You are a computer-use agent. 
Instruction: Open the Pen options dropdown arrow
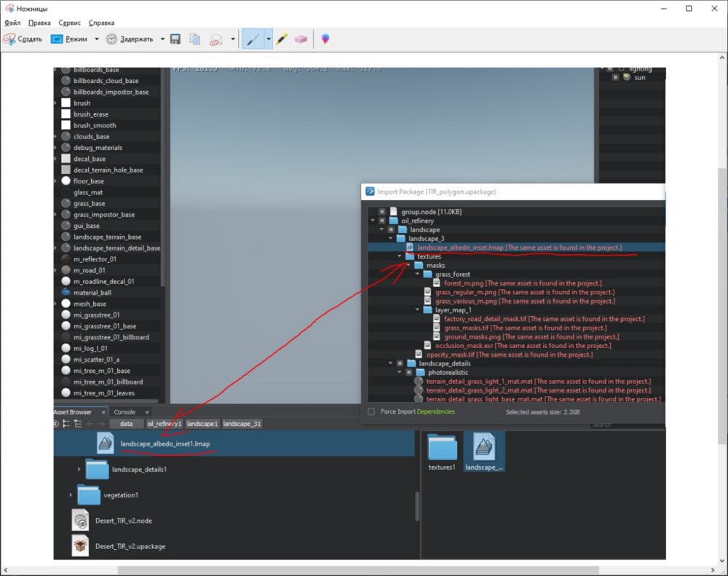269,39
